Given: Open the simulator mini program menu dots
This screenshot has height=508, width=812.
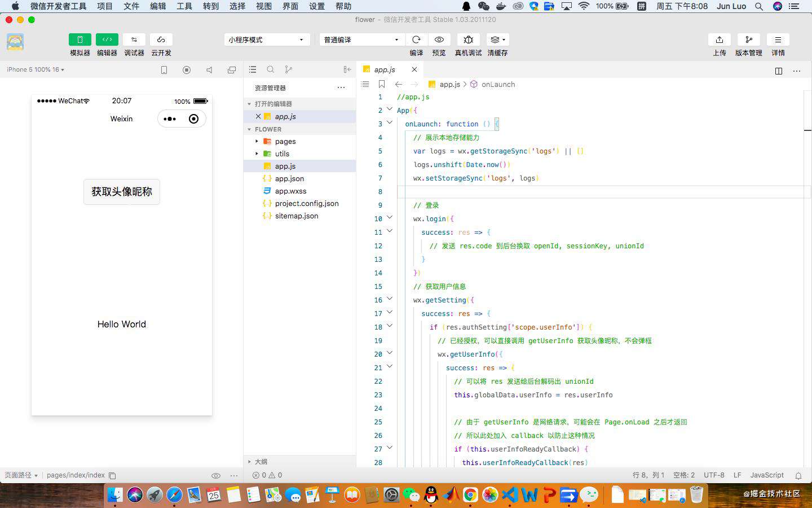Looking at the screenshot, I should (x=170, y=119).
